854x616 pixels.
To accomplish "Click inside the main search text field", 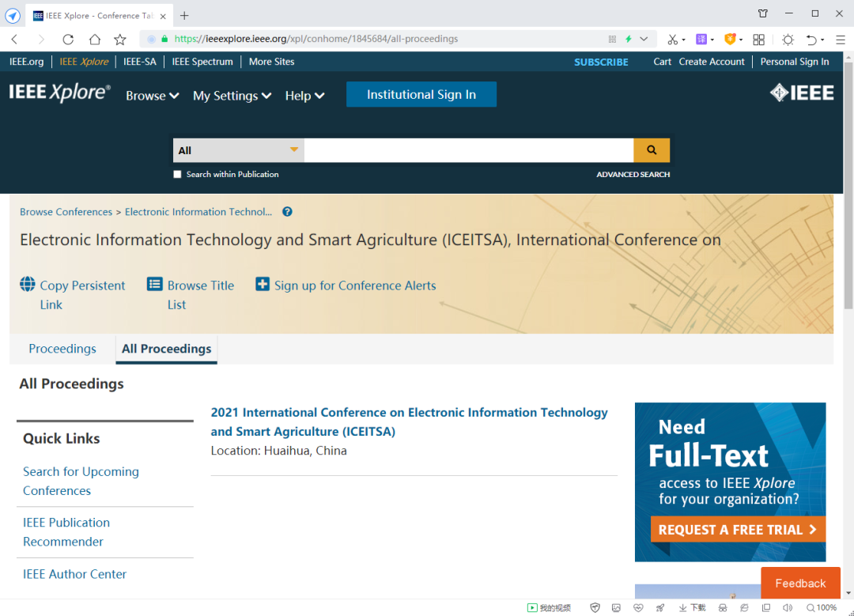I will 468,150.
